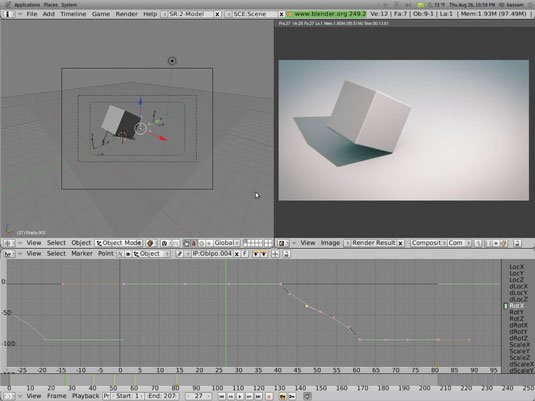The width and height of the screenshot is (535, 401).
Task: Select the LocY channel
Action: pos(516,273)
